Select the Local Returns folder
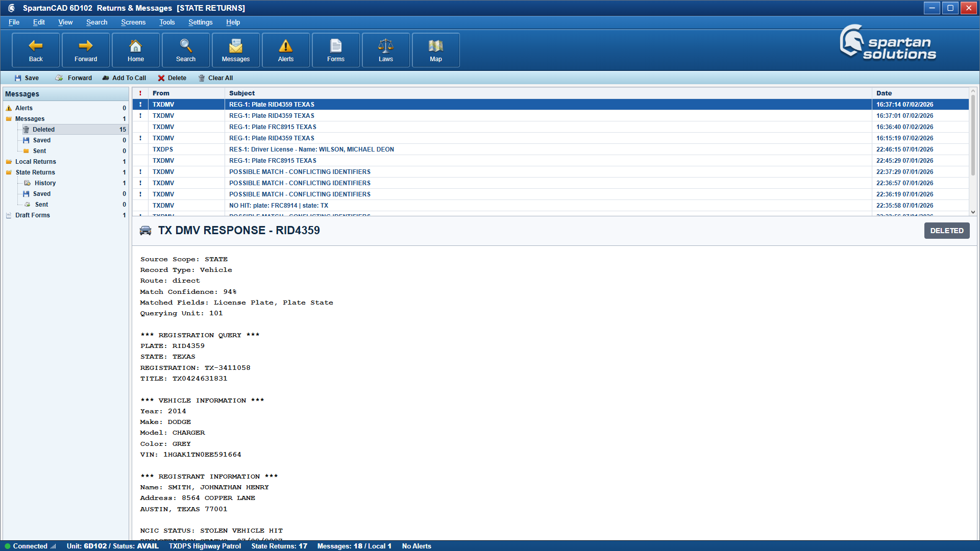Screen dimensions: 980x551 tap(65, 162)
